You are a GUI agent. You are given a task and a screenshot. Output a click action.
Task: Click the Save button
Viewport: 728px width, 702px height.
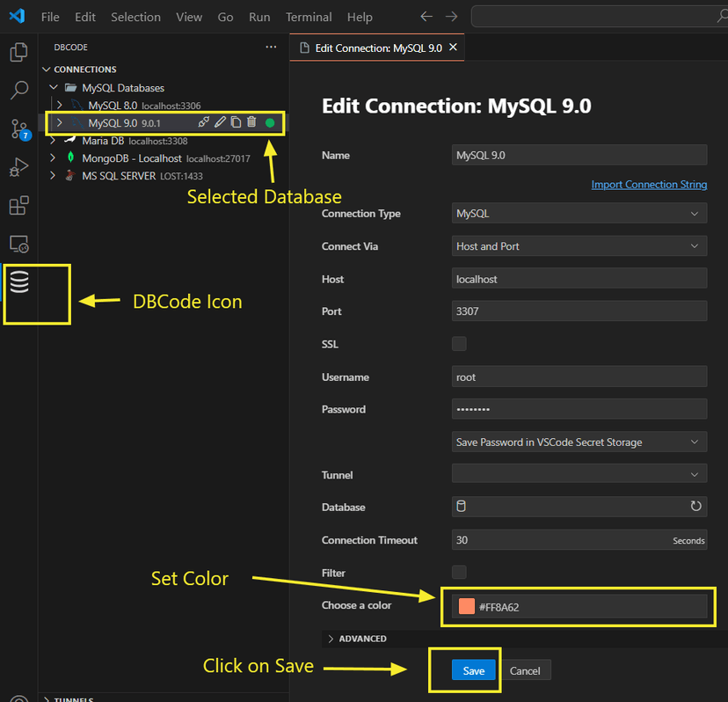coord(474,670)
